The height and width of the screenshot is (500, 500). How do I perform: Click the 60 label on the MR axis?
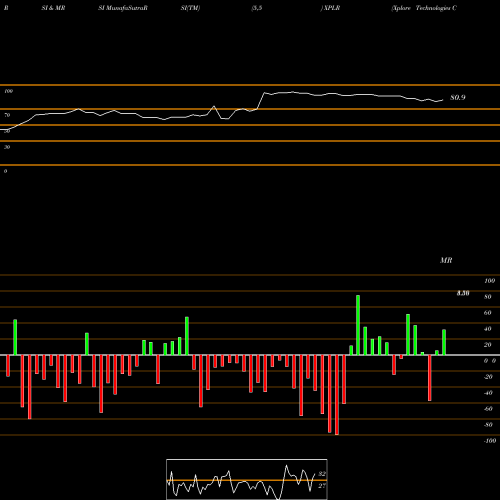(x=488, y=313)
